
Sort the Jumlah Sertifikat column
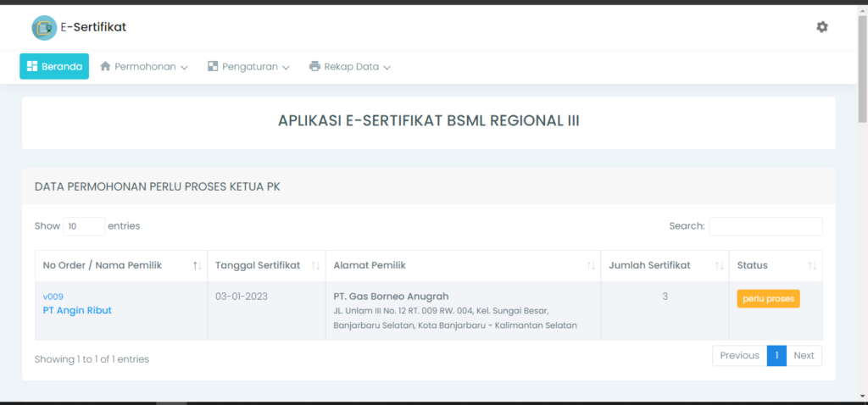pyautogui.click(x=719, y=265)
